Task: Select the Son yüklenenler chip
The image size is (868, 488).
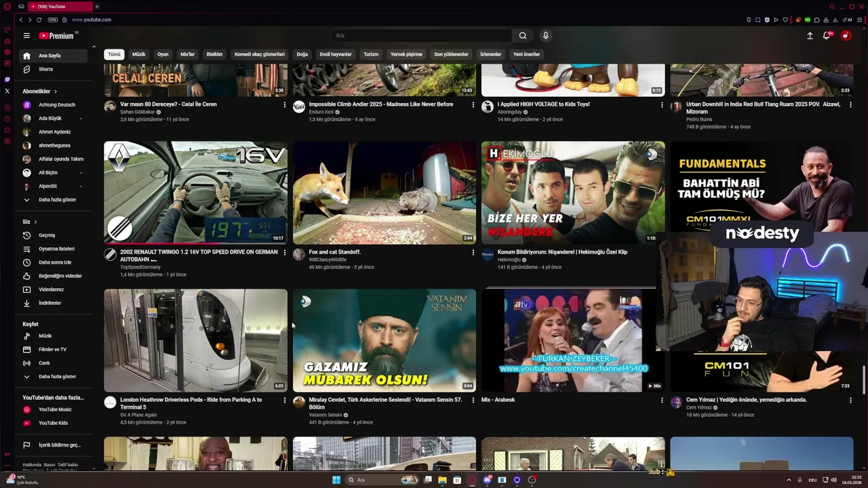Action: pos(452,54)
